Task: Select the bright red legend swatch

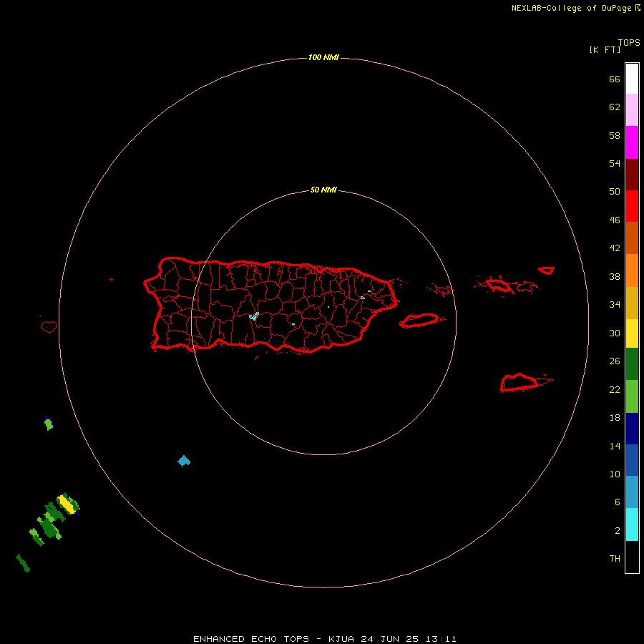Action: (x=632, y=206)
